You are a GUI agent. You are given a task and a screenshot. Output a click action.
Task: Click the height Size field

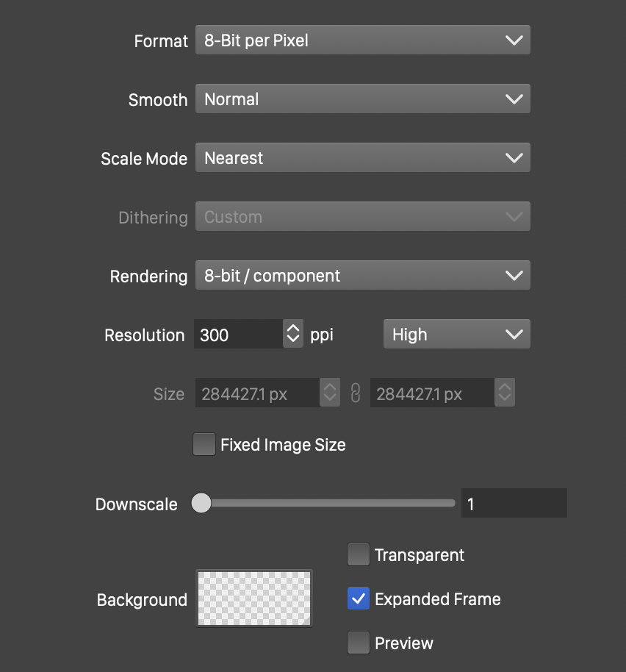click(x=432, y=393)
